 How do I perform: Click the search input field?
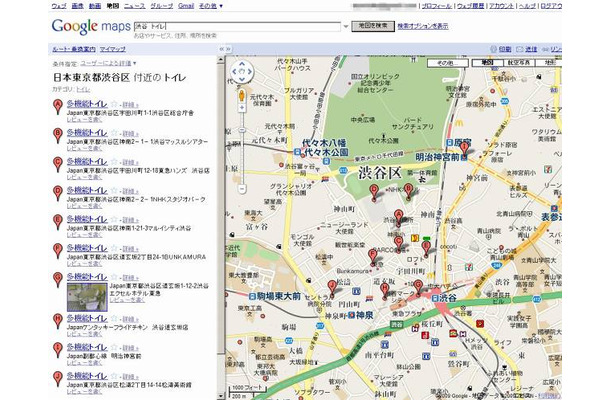point(237,26)
